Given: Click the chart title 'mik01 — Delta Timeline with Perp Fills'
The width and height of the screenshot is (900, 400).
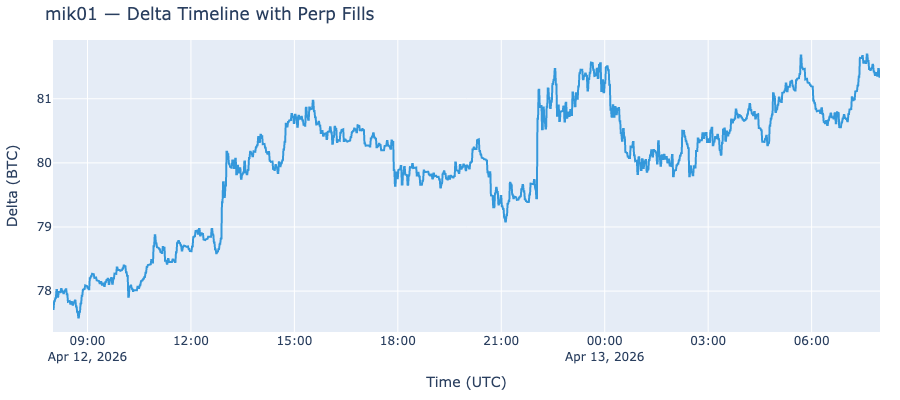Looking at the screenshot, I should [210, 14].
